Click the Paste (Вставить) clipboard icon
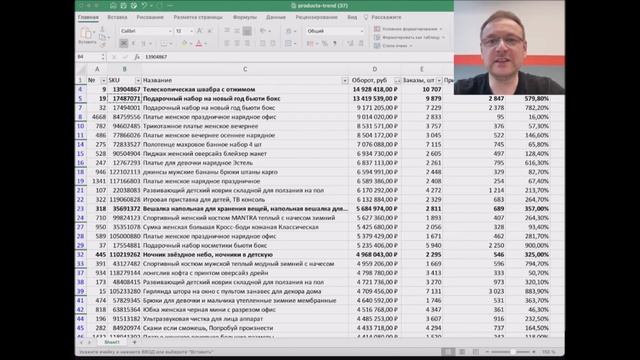Viewport: 640px width, 360px height. click(86, 33)
